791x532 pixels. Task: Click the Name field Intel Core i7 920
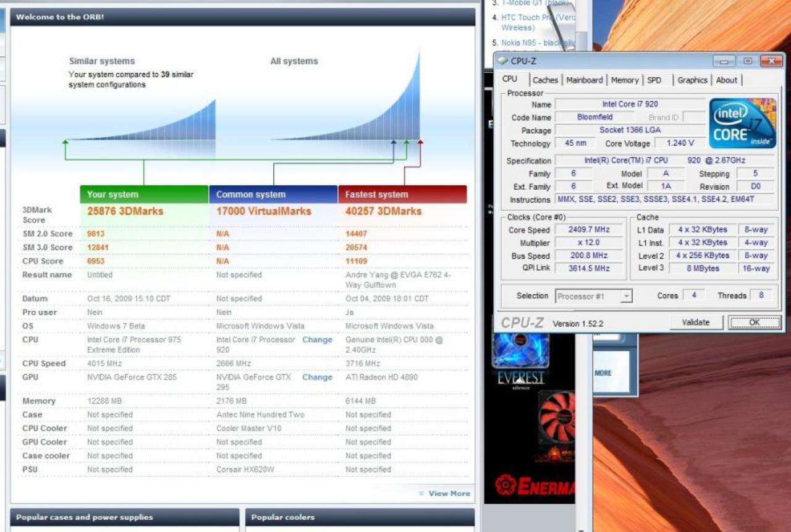(x=630, y=104)
